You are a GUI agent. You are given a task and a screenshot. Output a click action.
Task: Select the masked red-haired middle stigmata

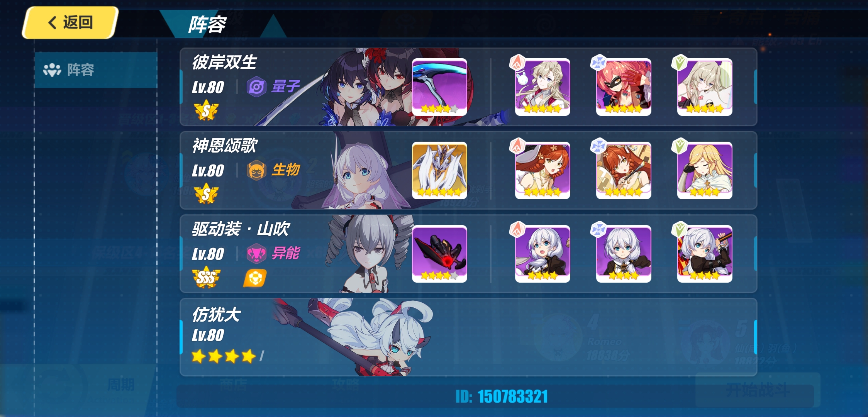(624, 87)
